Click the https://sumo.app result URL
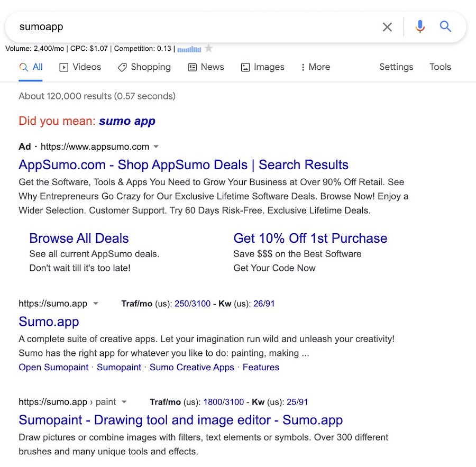 (53, 304)
